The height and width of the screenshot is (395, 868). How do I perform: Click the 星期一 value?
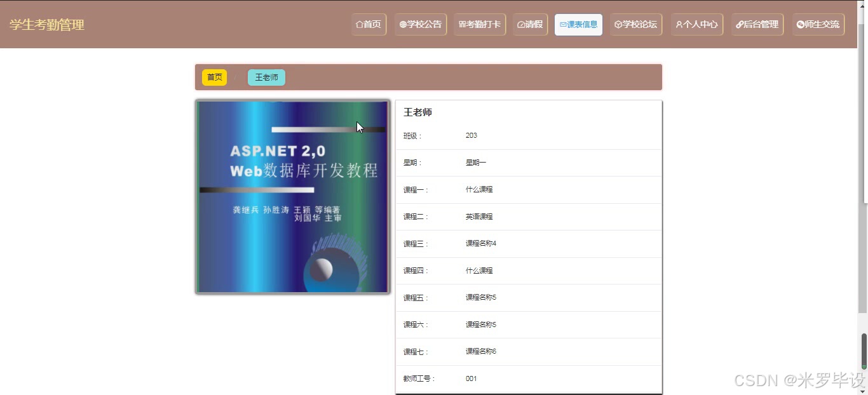[476, 163]
